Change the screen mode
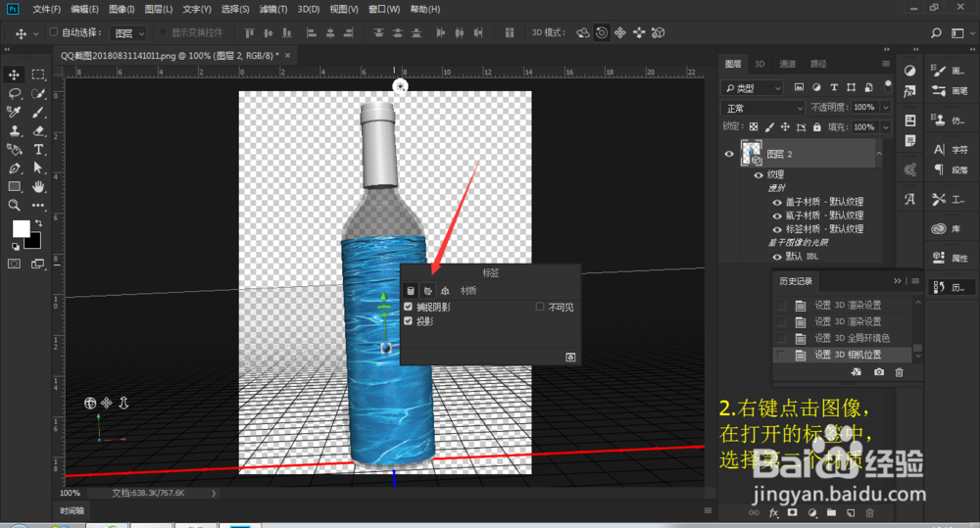Viewport: 980px width, 528px height. tap(38, 264)
